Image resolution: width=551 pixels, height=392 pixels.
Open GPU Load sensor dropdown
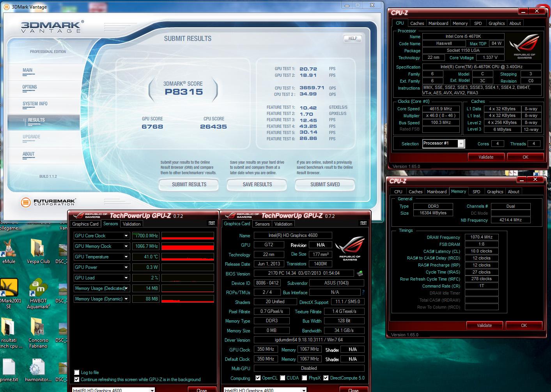click(x=126, y=278)
